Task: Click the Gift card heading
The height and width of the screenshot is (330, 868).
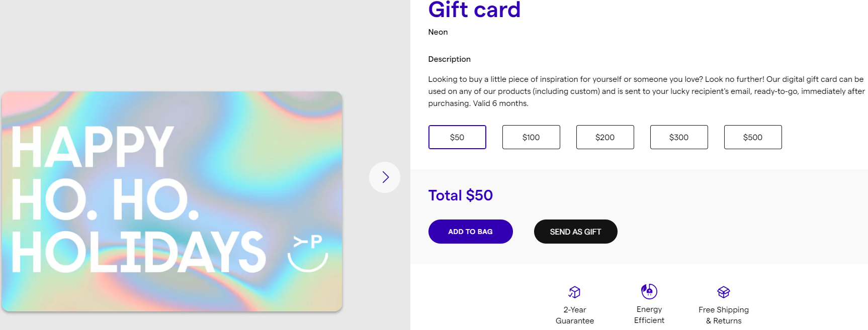Action: 474,10
